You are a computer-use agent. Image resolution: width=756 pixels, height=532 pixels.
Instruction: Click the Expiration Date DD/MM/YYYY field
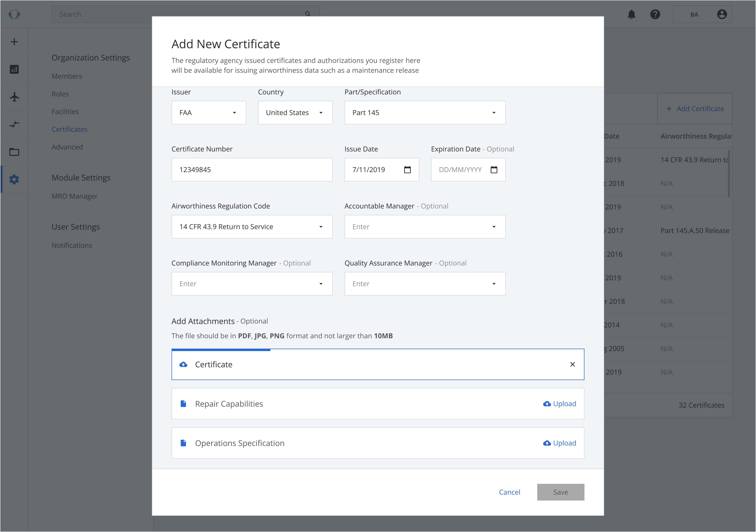(x=468, y=170)
